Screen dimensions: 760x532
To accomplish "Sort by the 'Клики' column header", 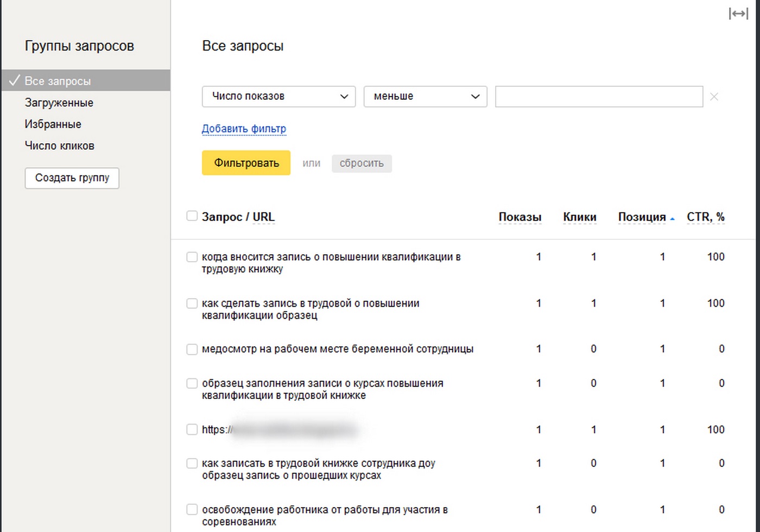I will pyautogui.click(x=579, y=217).
